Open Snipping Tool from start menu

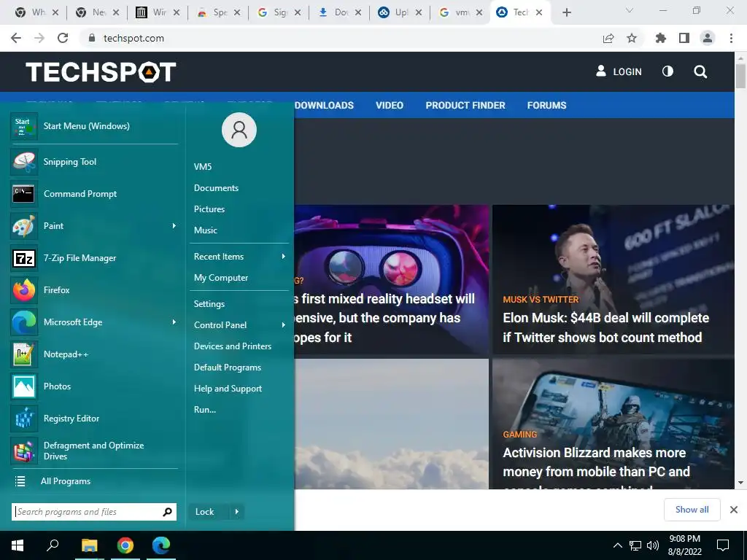(x=94, y=162)
